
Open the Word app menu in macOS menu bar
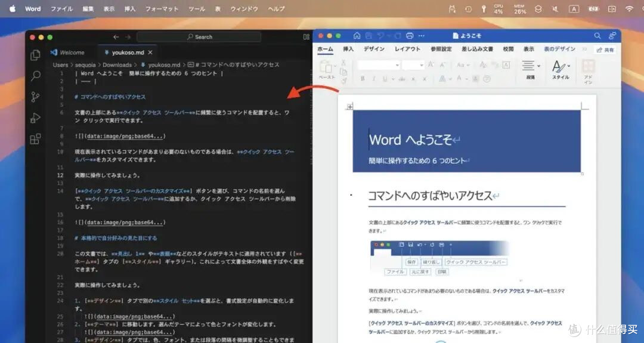[x=33, y=8]
